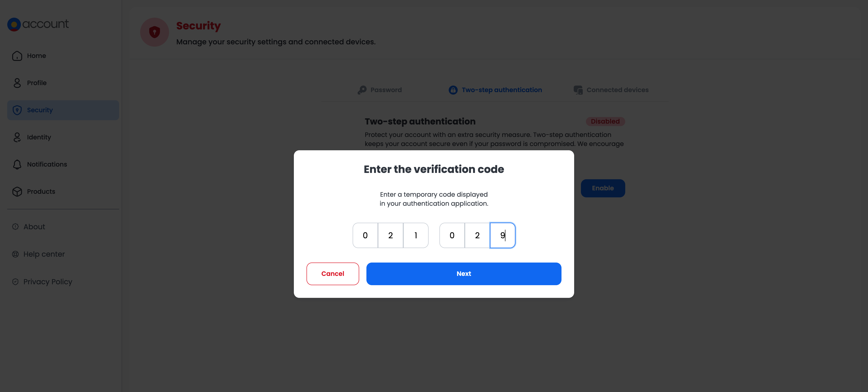Click the Products box icon
The height and width of the screenshot is (392, 868).
click(x=17, y=192)
